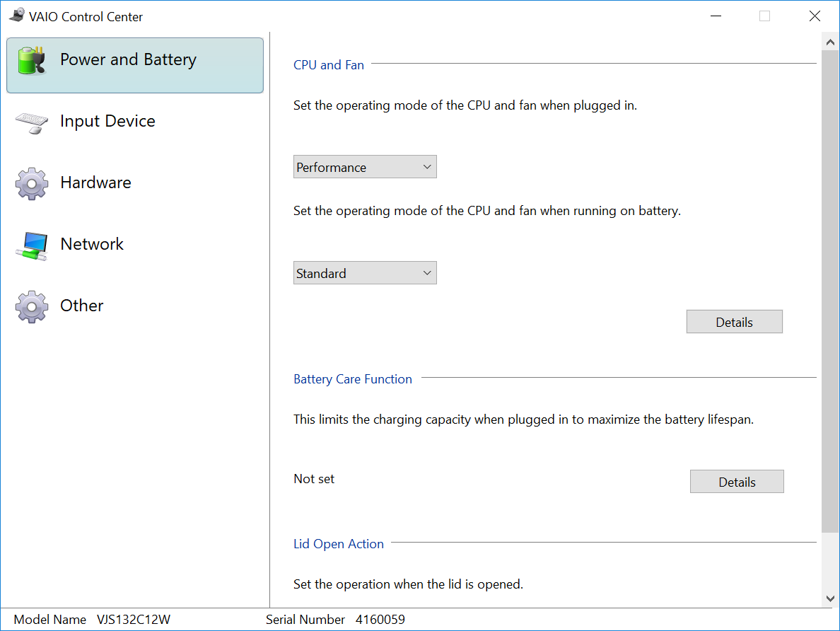
Task: Open the Other category
Action: (x=135, y=306)
